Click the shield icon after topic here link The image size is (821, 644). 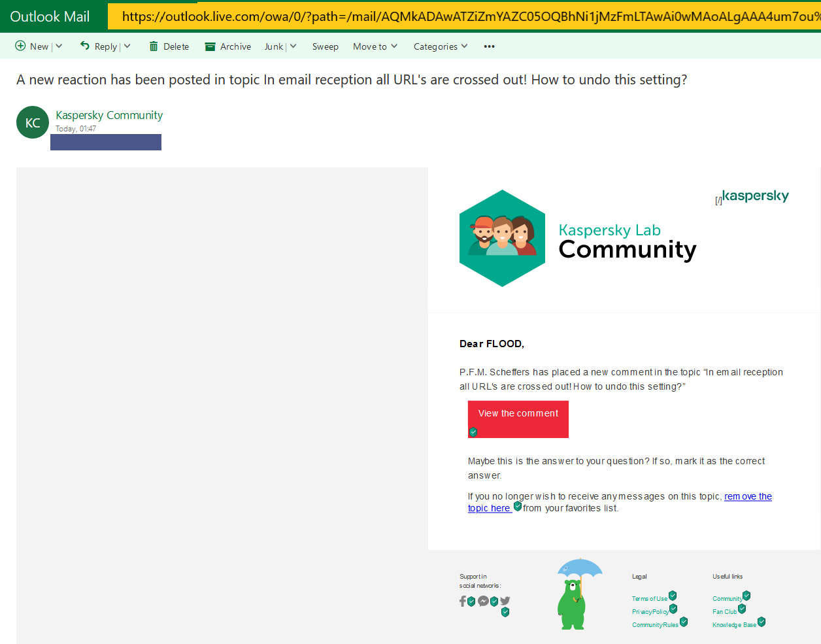click(518, 506)
